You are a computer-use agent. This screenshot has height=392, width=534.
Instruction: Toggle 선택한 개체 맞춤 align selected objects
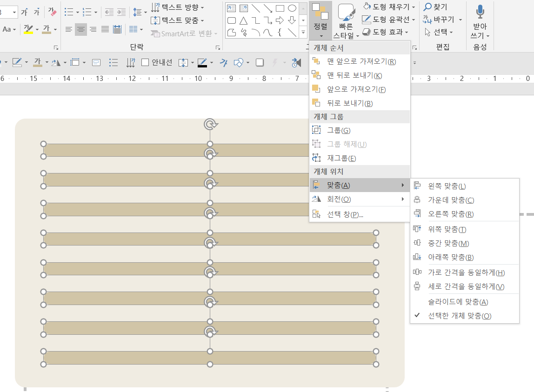click(460, 316)
